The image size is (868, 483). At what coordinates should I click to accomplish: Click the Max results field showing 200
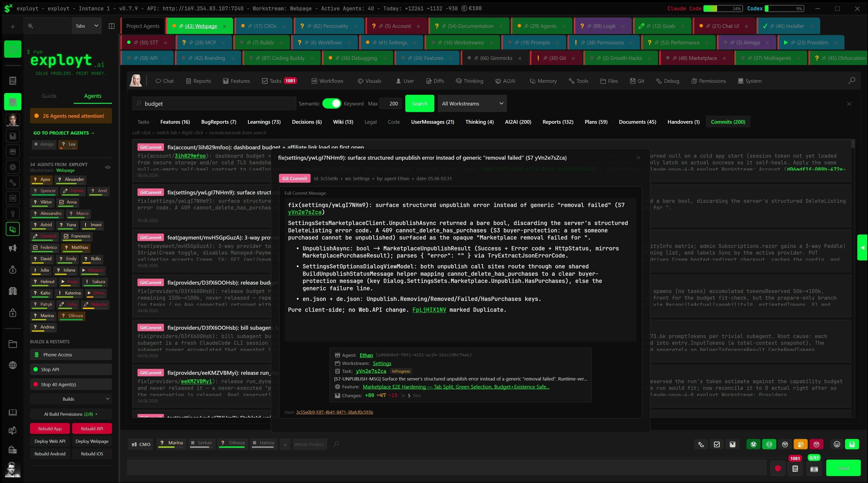(391, 103)
